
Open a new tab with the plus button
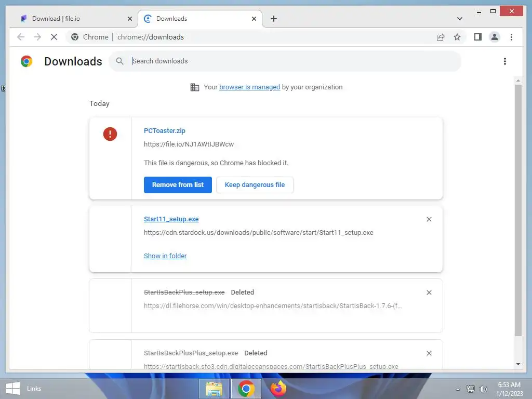point(273,19)
